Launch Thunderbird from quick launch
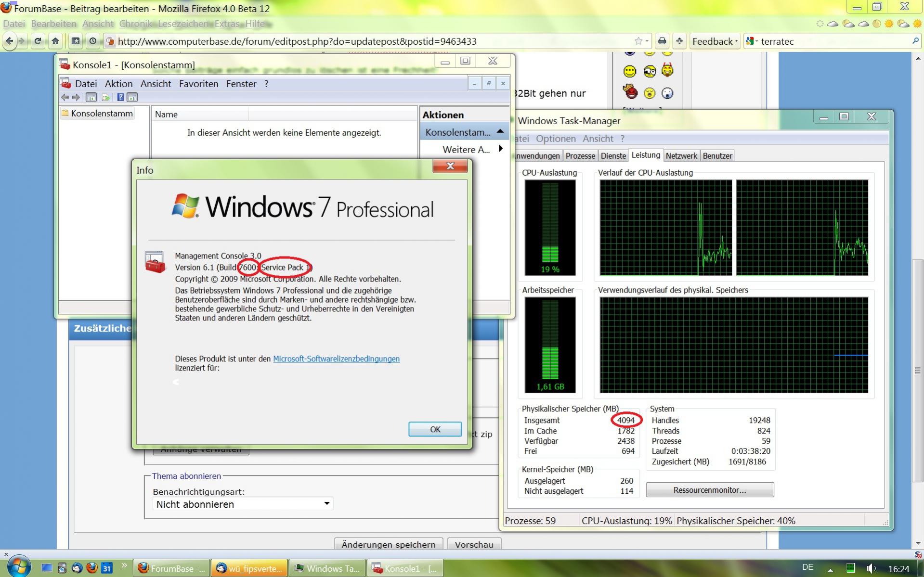The width and height of the screenshot is (924, 577). (x=77, y=568)
